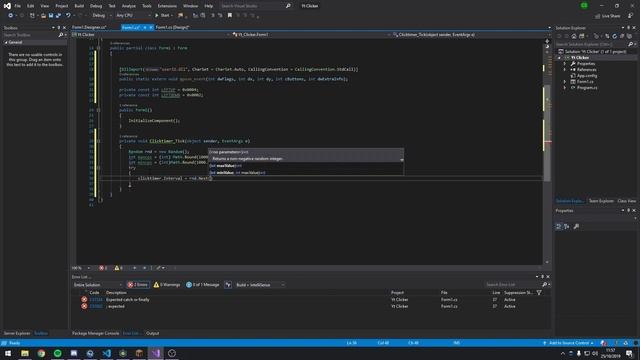Close the Toolbox panel
Screen dimensions: 640x360
click(64, 28)
